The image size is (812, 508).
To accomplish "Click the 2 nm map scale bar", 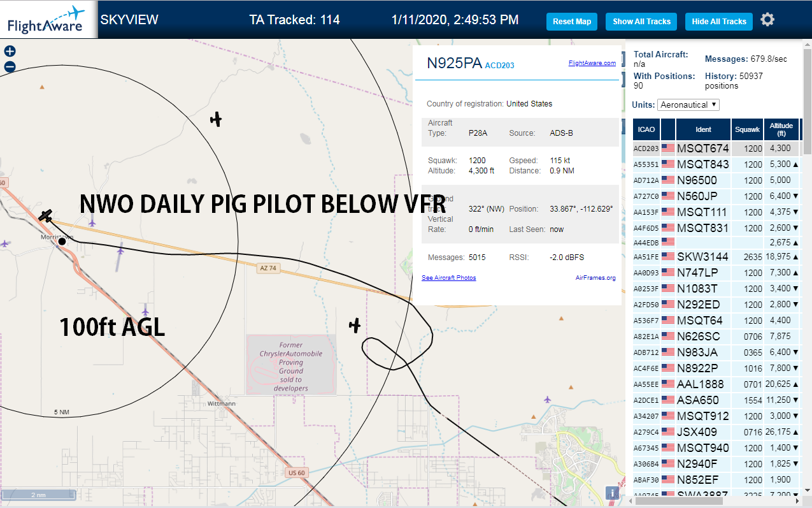I will click(x=38, y=495).
